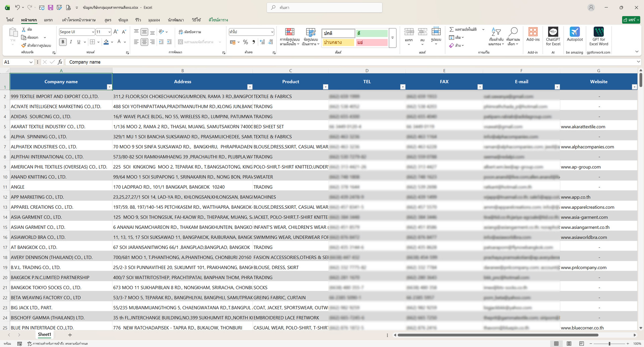
Task: Toggle Italic formatting
Action: (x=71, y=42)
